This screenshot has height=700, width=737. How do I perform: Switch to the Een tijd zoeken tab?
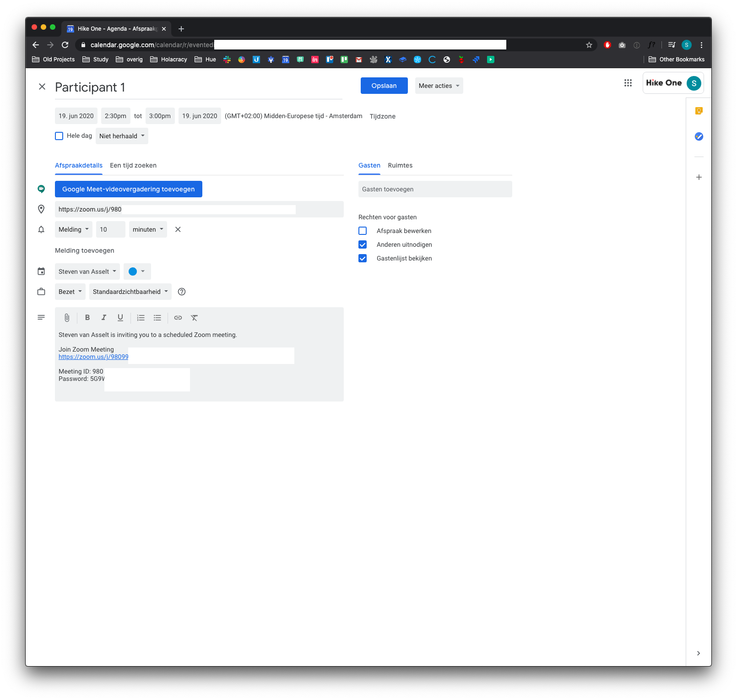[133, 165]
